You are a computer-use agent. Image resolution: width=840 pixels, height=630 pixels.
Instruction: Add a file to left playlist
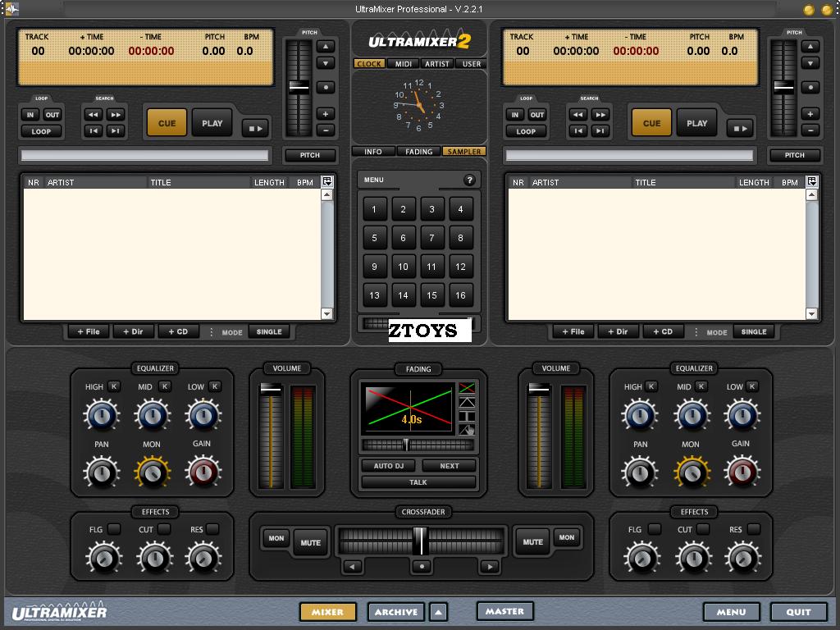point(89,331)
